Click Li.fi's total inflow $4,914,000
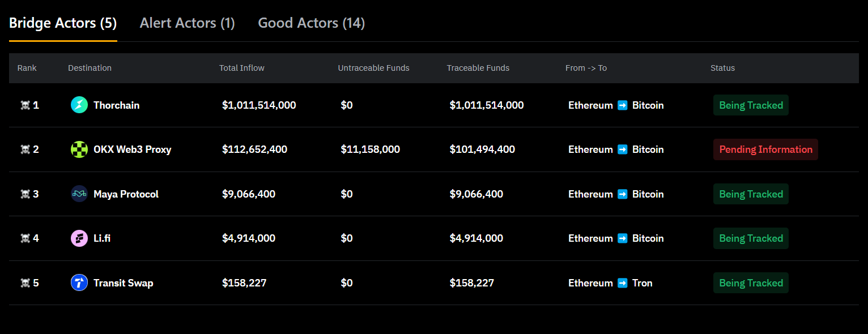Screen dimensions: 868x334 (x=249, y=238)
